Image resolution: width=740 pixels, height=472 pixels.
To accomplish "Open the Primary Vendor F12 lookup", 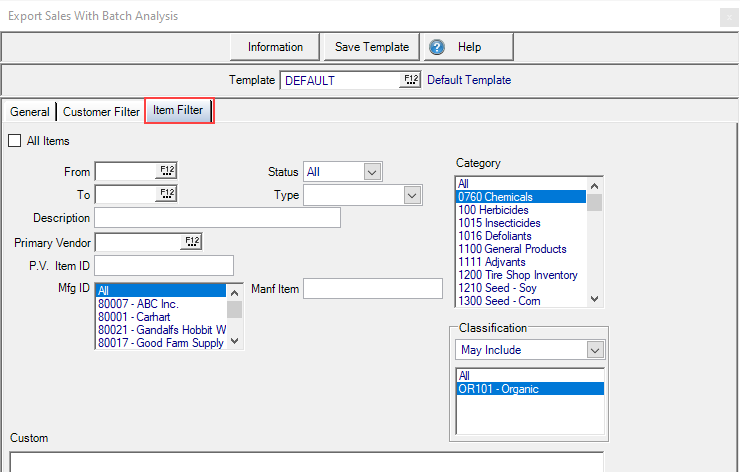I will coord(191,242).
